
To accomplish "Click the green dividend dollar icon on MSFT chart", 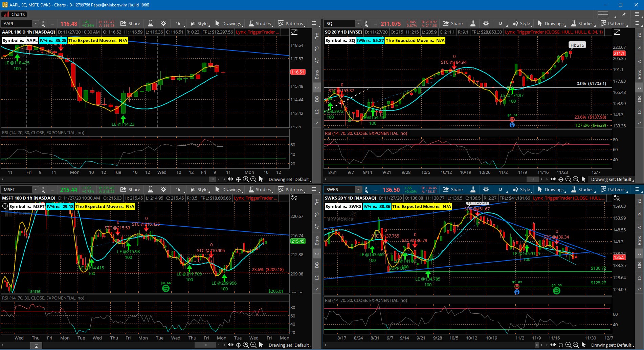I will [166, 288].
